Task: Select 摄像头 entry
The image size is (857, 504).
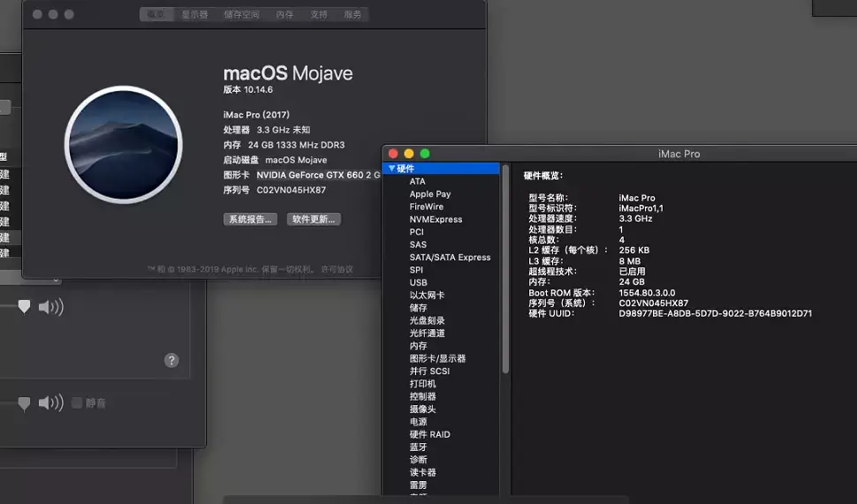Action: (422, 409)
